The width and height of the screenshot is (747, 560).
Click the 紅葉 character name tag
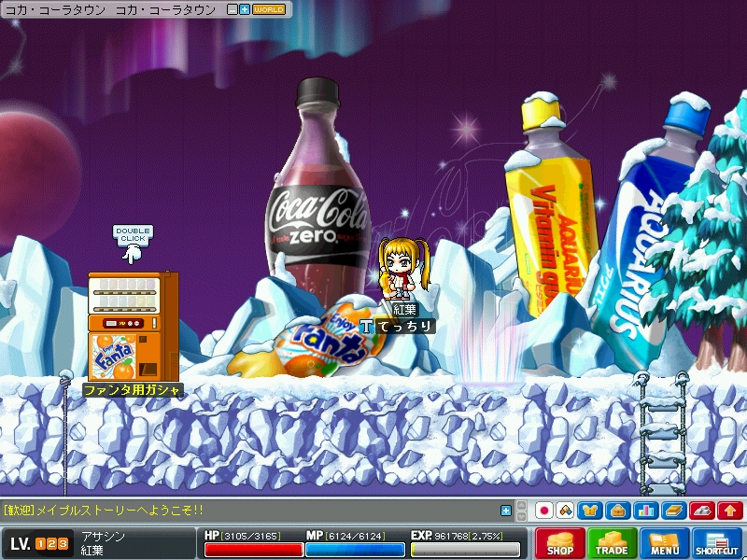tap(404, 310)
